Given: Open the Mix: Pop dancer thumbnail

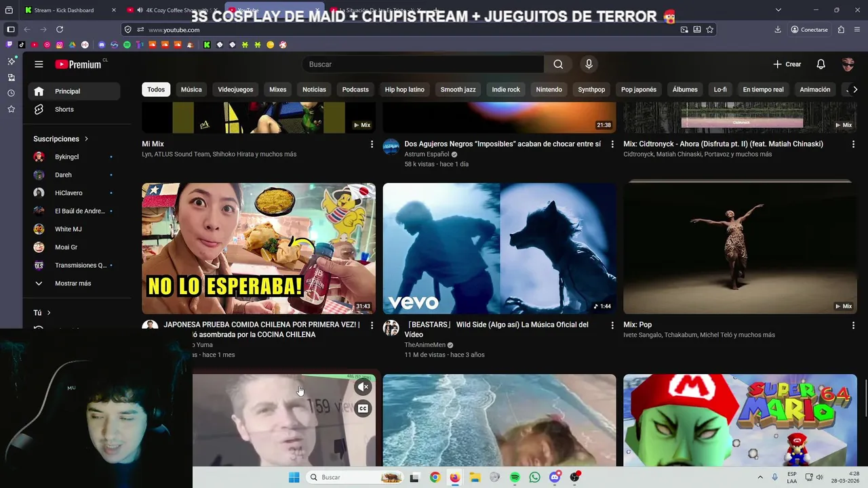Looking at the screenshot, I should (x=740, y=249).
